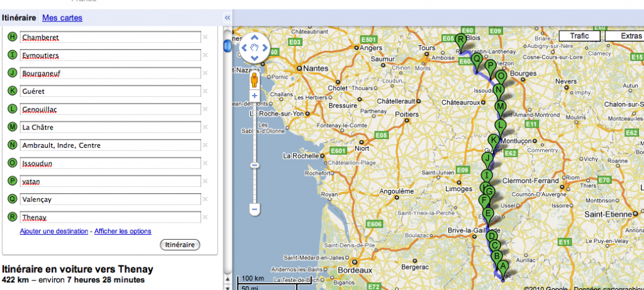Screen dimensions: 644x290
Task: Remove the Valençay destination
Action: point(206,199)
